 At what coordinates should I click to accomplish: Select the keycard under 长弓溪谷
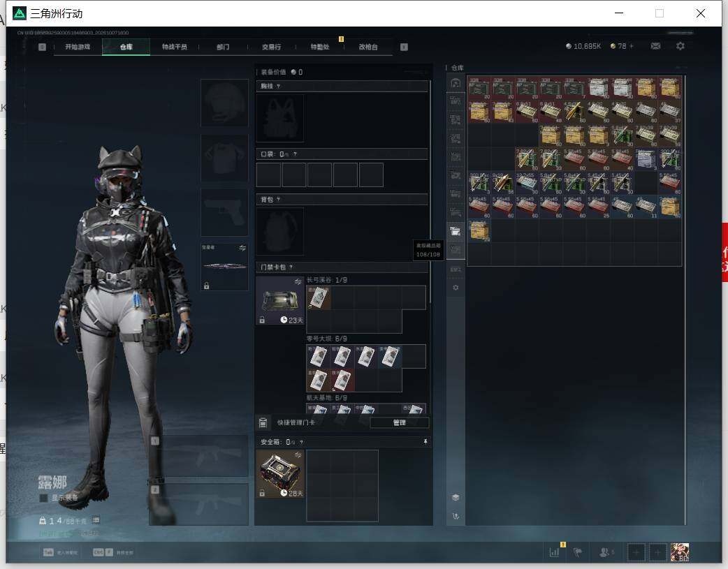click(319, 297)
